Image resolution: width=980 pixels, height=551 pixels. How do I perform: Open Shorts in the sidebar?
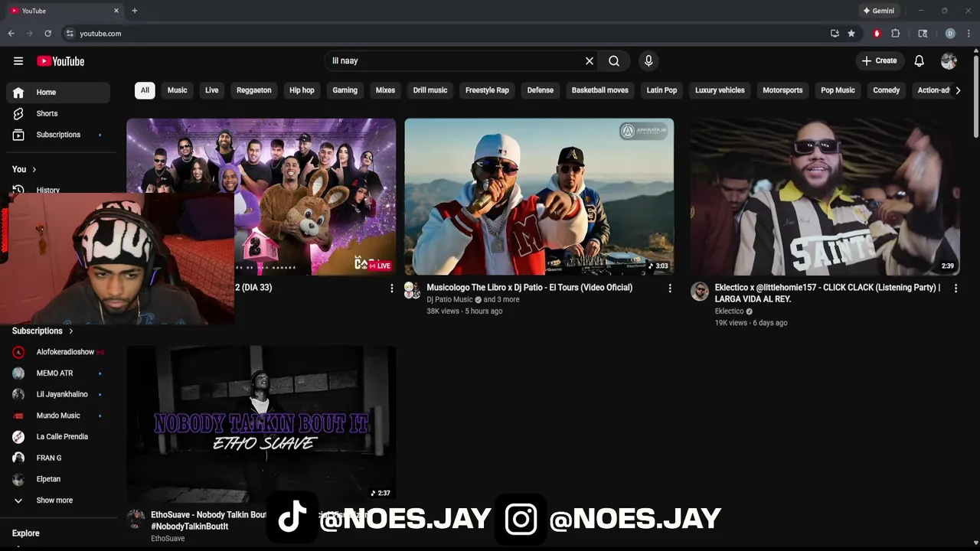(x=58, y=113)
